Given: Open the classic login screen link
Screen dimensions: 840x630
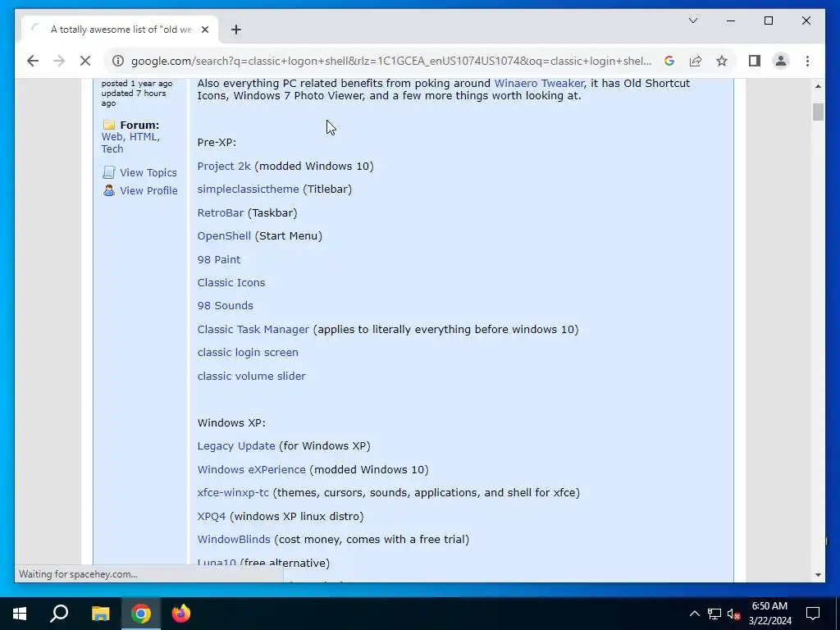Looking at the screenshot, I should 248,353.
